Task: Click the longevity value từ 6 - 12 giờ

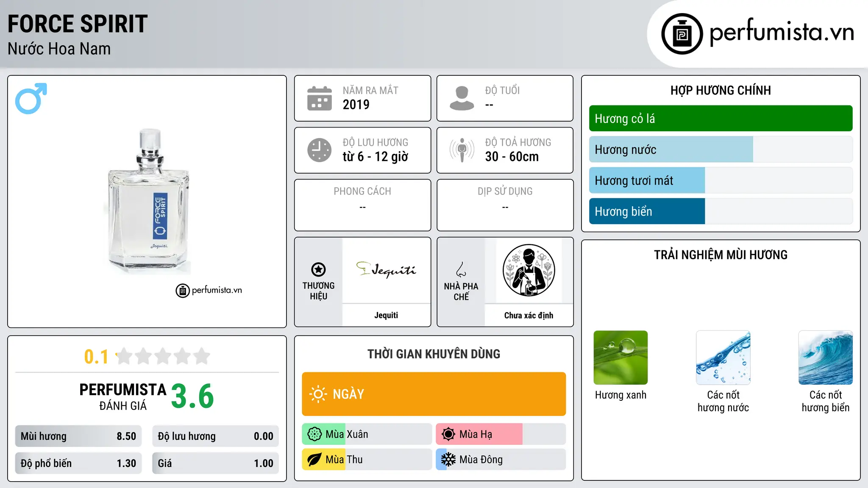Action: [x=376, y=157]
